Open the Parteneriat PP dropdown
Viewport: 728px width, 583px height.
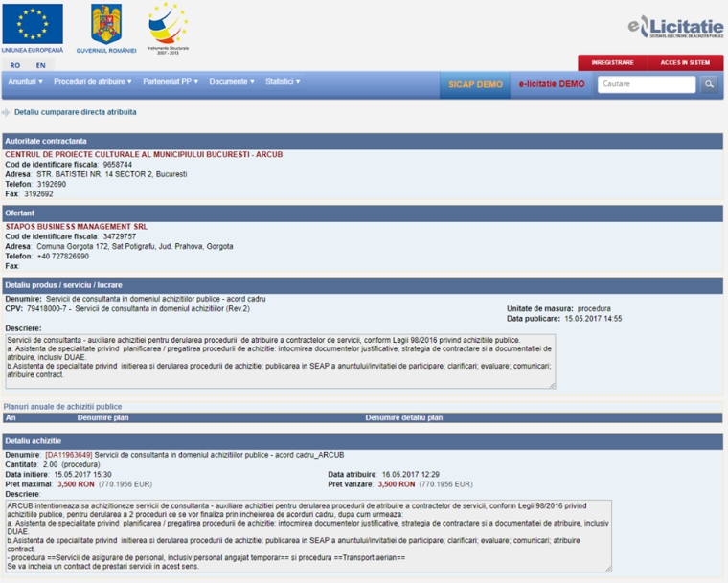click(x=171, y=81)
